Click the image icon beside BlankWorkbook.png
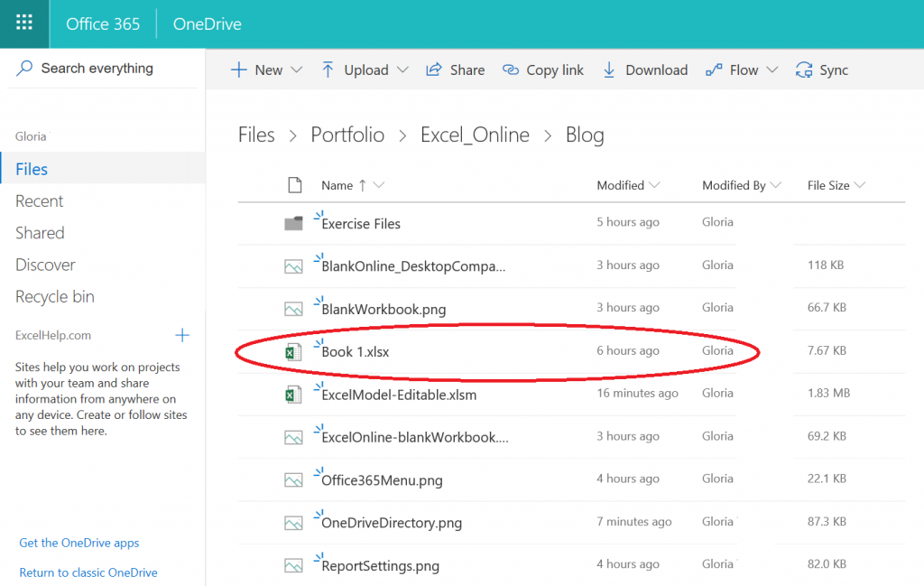This screenshot has width=924, height=586. tap(293, 309)
